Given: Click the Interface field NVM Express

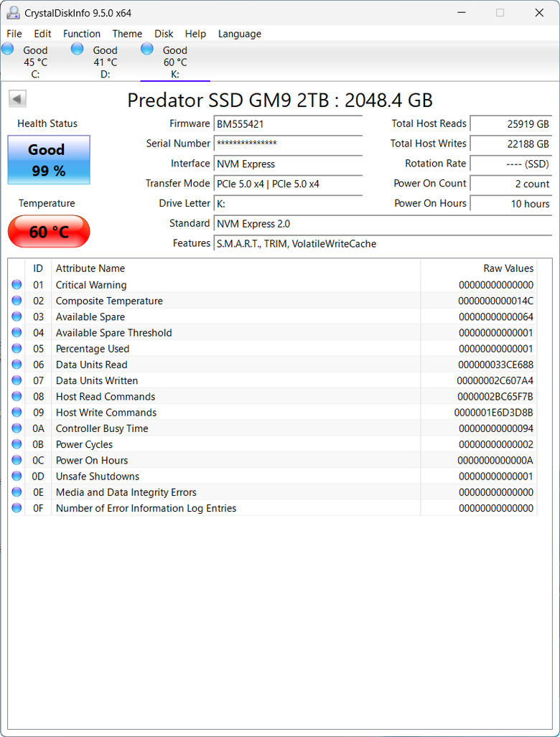Looking at the screenshot, I should (x=288, y=164).
